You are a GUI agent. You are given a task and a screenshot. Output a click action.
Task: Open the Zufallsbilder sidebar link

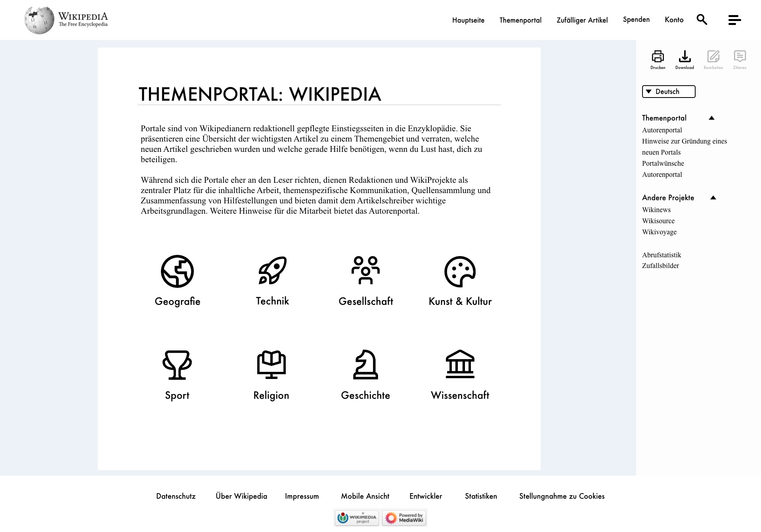(x=660, y=266)
